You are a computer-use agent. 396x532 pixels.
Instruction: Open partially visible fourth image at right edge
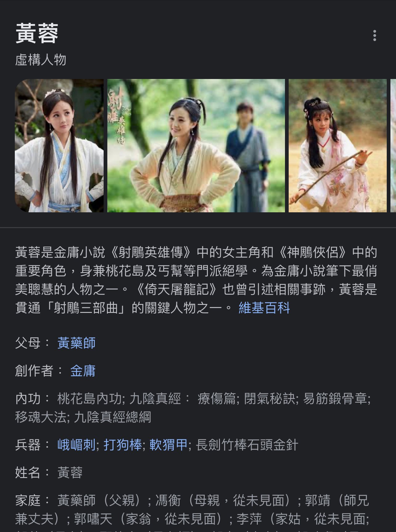click(393, 146)
